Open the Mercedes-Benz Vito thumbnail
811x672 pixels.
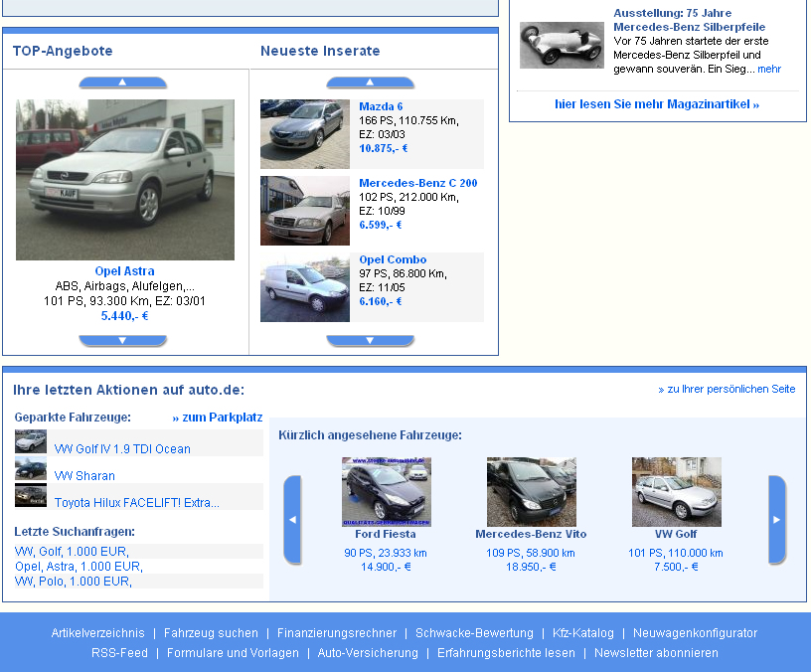(531, 491)
